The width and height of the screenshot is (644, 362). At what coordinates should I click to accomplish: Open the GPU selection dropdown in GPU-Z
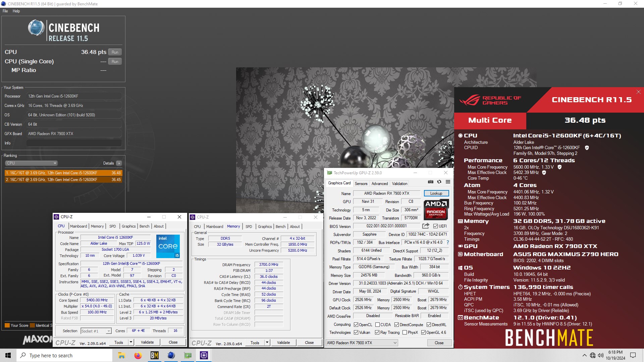tap(362, 343)
